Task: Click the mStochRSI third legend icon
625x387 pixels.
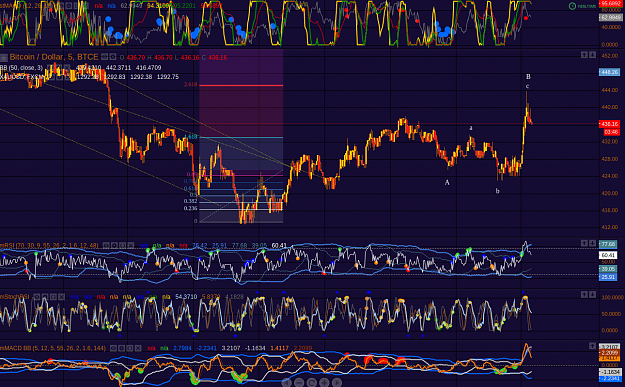Action: (53, 297)
